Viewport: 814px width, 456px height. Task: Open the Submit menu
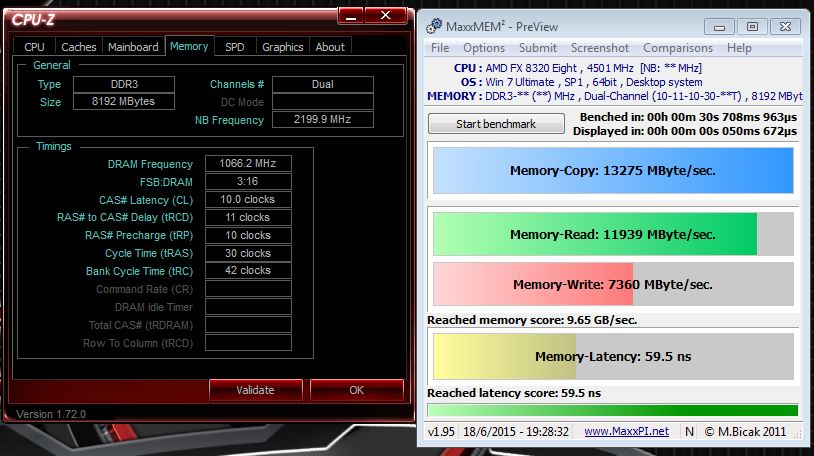pos(538,48)
